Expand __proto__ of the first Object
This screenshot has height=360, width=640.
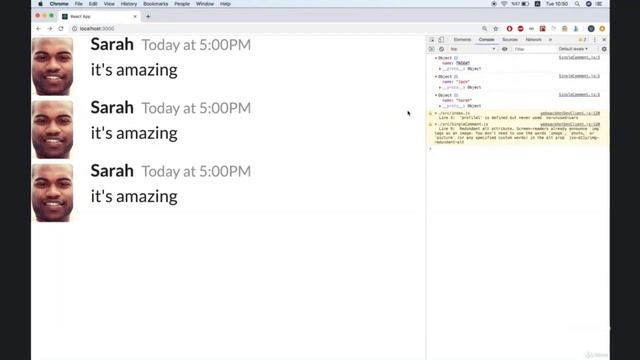440,69
